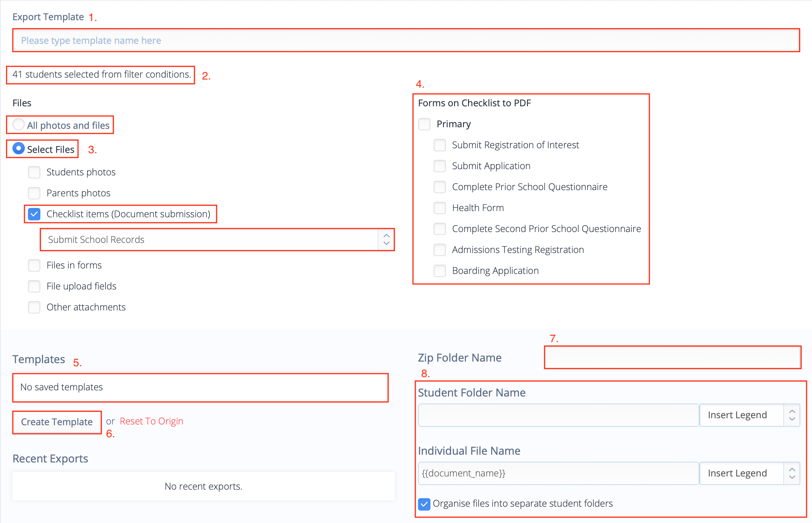Screen dimensions: 812x523
Task: Select the "Select Files" radio button
Action: [x=18, y=149]
